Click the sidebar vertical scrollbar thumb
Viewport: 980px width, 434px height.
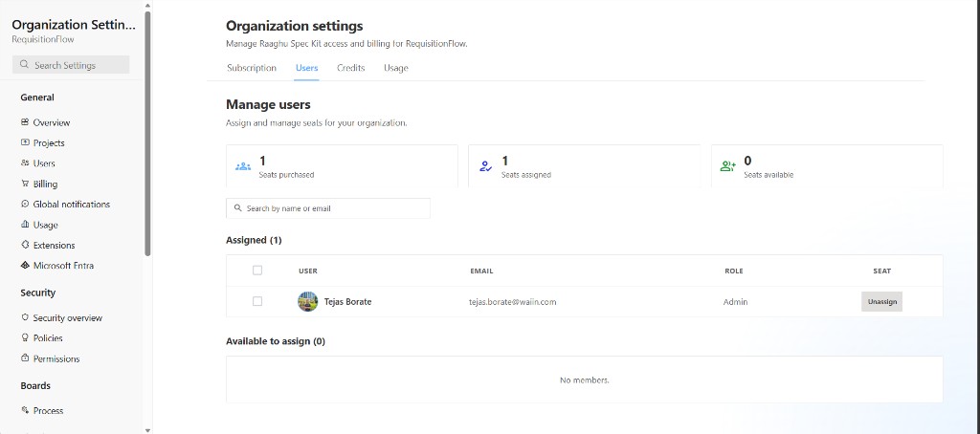tap(147, 132)
